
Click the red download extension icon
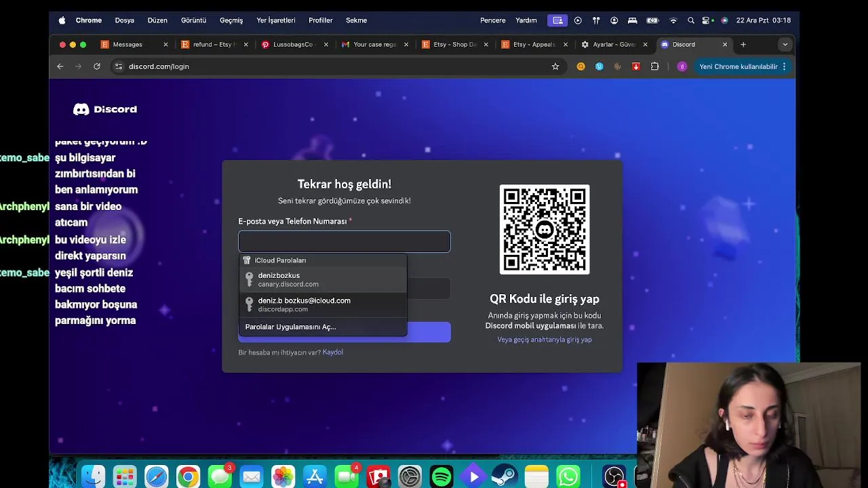[x=636, y=66]
